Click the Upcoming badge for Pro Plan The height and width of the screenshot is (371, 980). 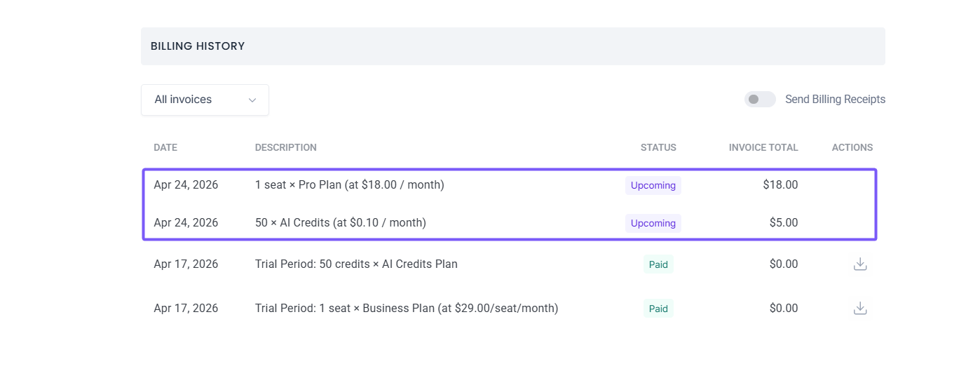coord(653,186)
